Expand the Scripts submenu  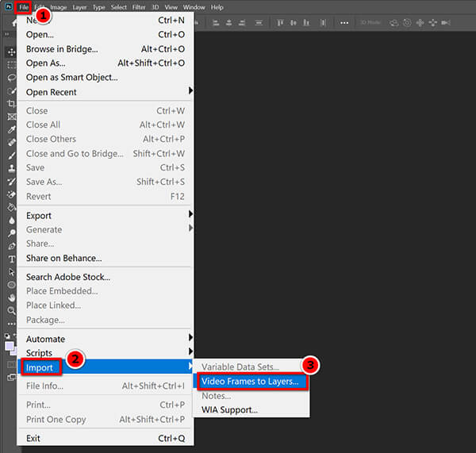click(x=106, y=353)
